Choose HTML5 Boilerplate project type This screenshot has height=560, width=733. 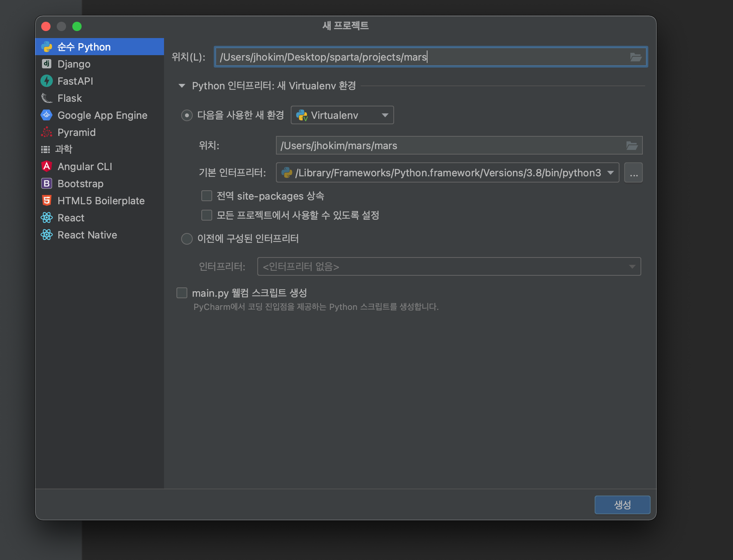[99, 201]
